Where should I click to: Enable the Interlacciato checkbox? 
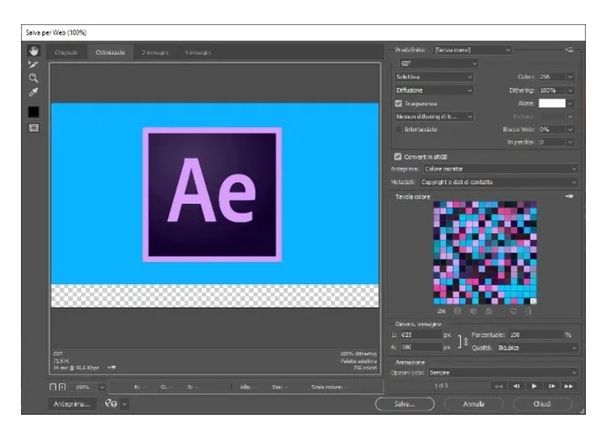(398, 129)
